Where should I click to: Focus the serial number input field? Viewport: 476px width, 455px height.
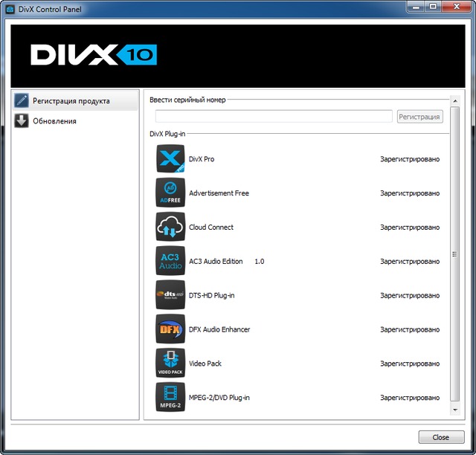pos(274,117)
